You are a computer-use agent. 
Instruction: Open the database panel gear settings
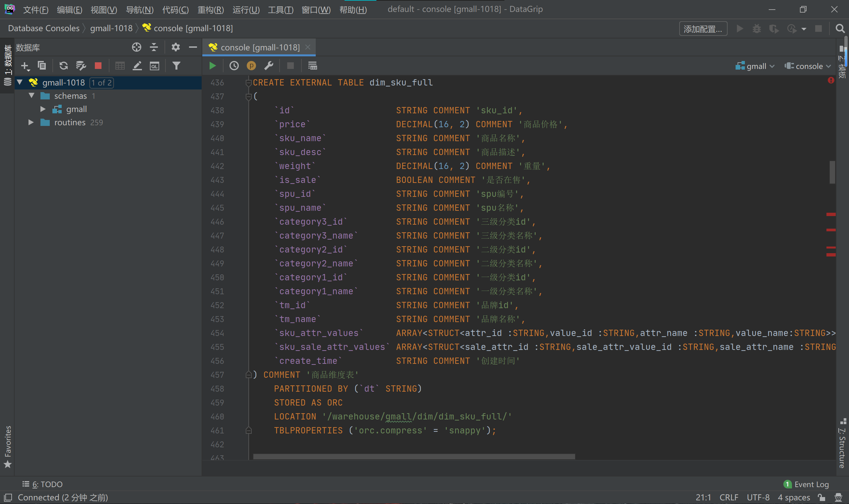[x=175, y=47]
